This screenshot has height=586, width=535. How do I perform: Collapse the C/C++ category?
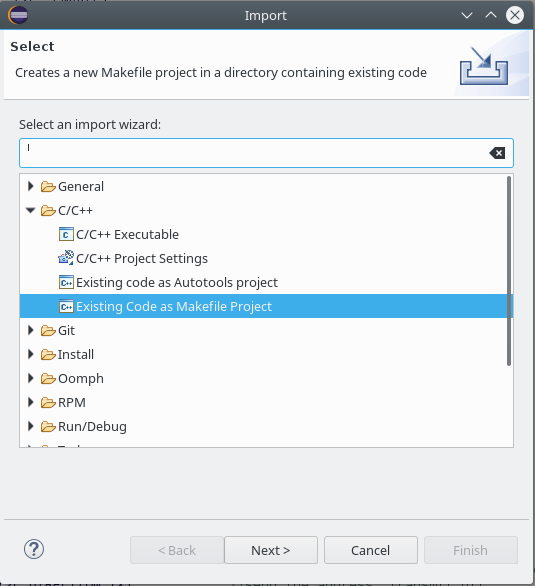pyautogui.click(x=31, y=210)
